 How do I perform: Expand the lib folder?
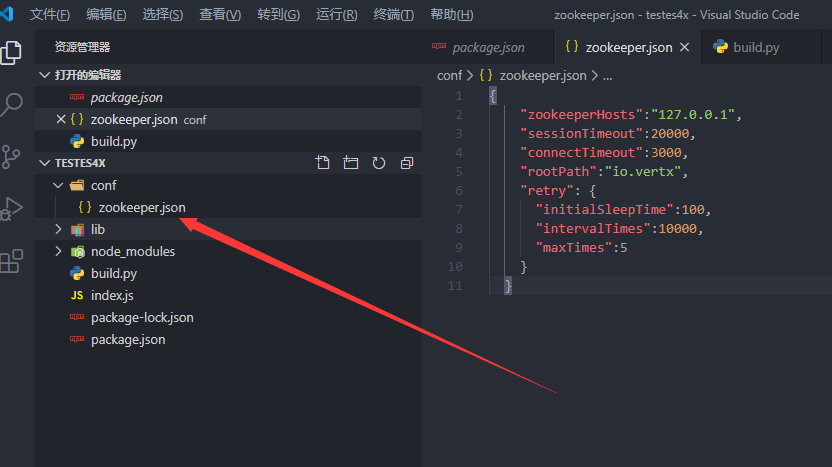pyautogui.click(x=58, y=229)
